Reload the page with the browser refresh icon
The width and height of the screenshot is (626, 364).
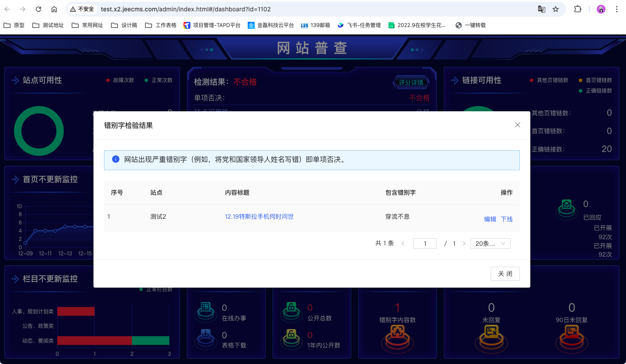38,9
